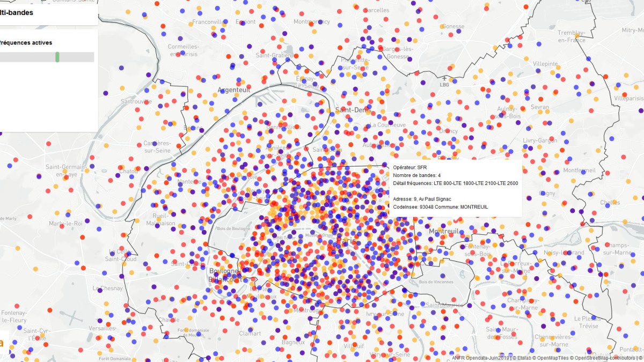Open the Etalab attribution link
Viewport: 644px width, 362px height.
point(524,358)
